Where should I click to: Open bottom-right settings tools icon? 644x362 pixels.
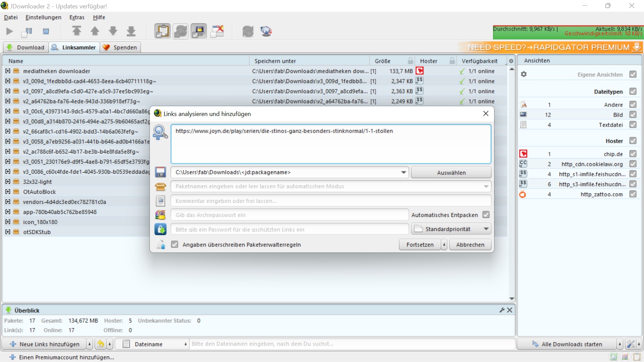coord(631,344)
